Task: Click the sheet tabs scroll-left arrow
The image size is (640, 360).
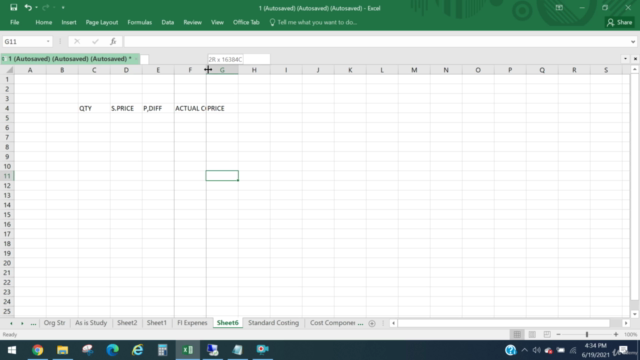Action: pos(11,323)
